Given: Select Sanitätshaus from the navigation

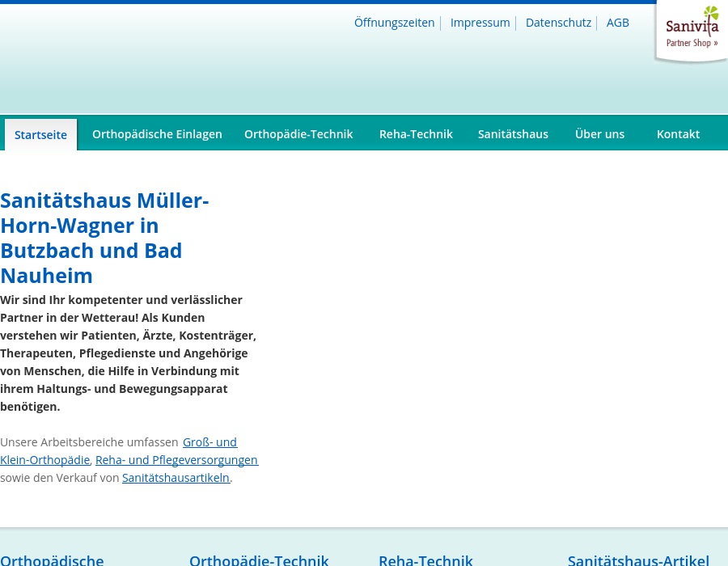Looking at the screenshot, I should click(x=513, y=133).
